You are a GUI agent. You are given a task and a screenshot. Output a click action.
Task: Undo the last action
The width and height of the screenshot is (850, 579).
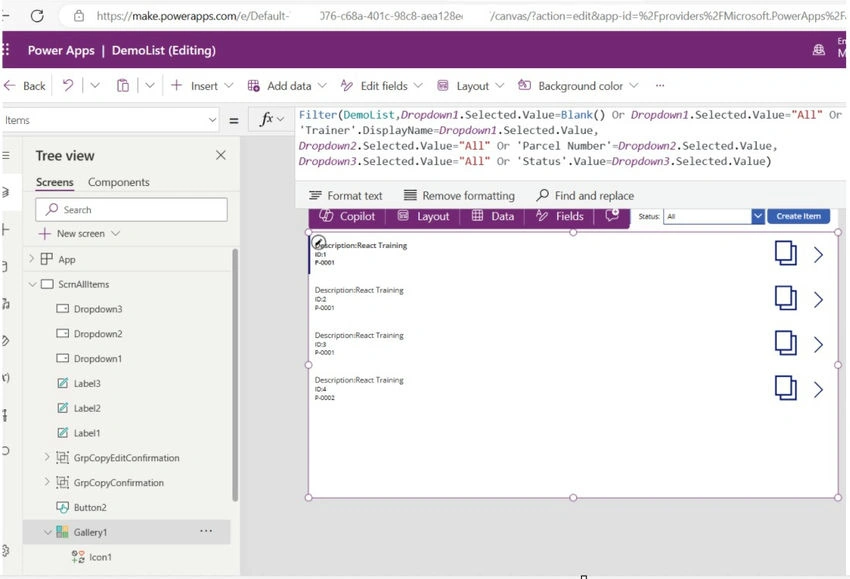[68, 85]
